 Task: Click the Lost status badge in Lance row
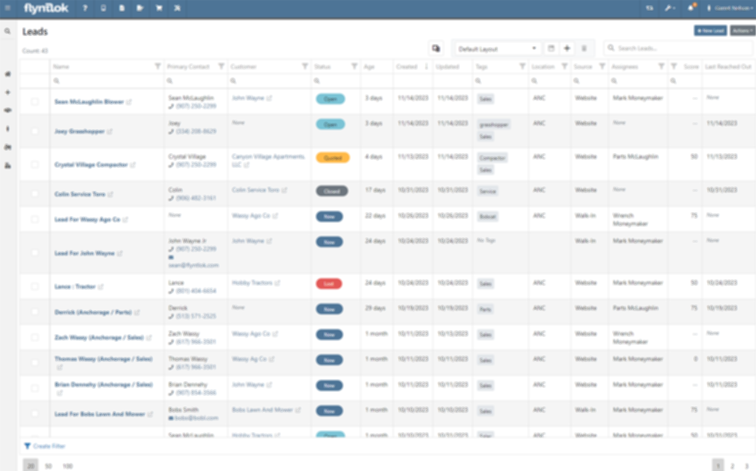point(329,283)
